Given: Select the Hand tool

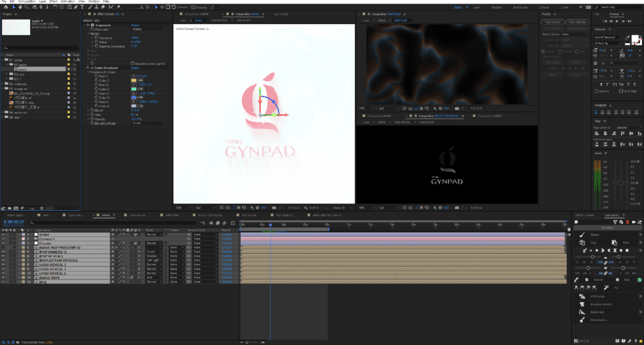Looking at the screenshot, I should tap(20, 7).
